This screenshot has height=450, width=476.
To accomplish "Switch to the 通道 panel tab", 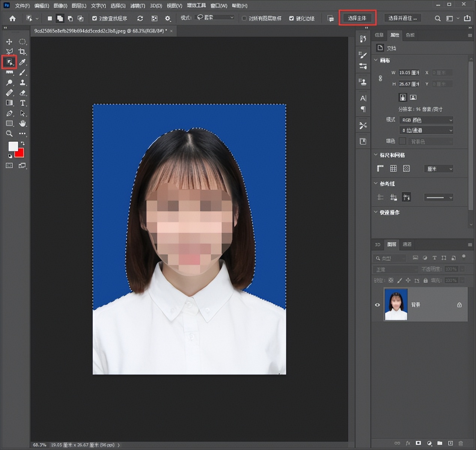I will pyautogui.click(x=407, y=244).
